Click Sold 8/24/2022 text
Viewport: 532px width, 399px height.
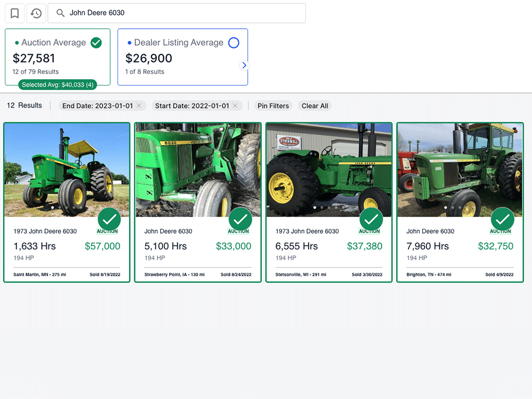click(x=236, y=275)
